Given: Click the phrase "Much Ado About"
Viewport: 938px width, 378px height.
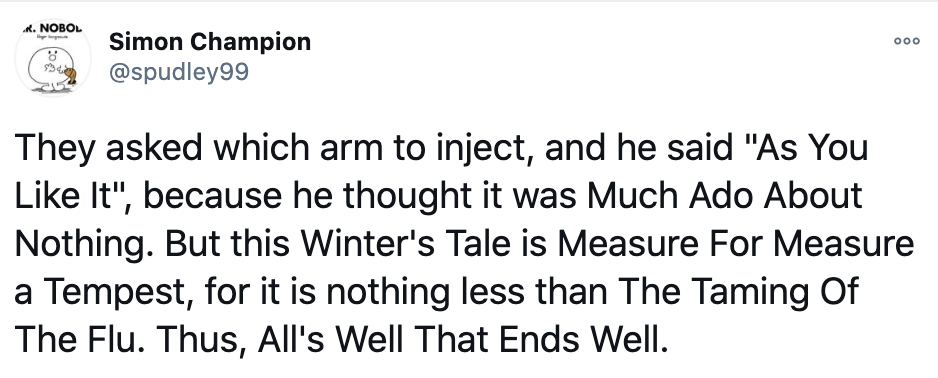Looking at the screenshot, I should (x=724, y=196).
